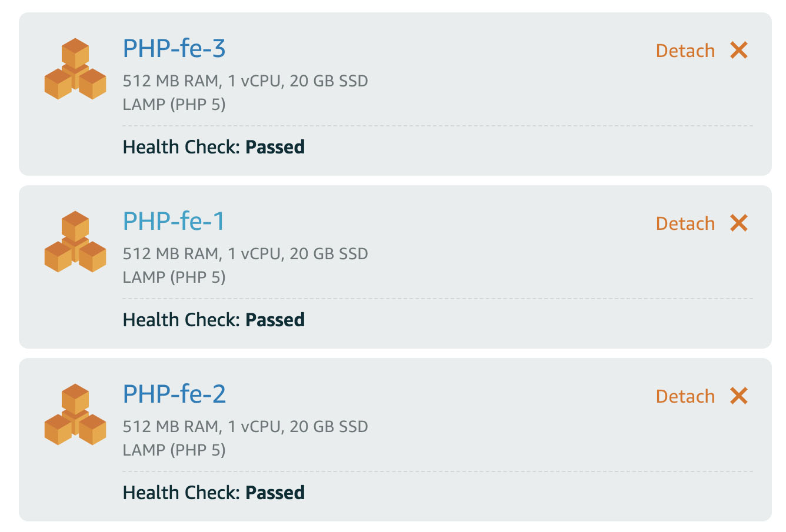786x532 pixels.
Task: Click the LAMP (PHP 5) label under PHP-fe-2
Action: click(x=174, y=450)
